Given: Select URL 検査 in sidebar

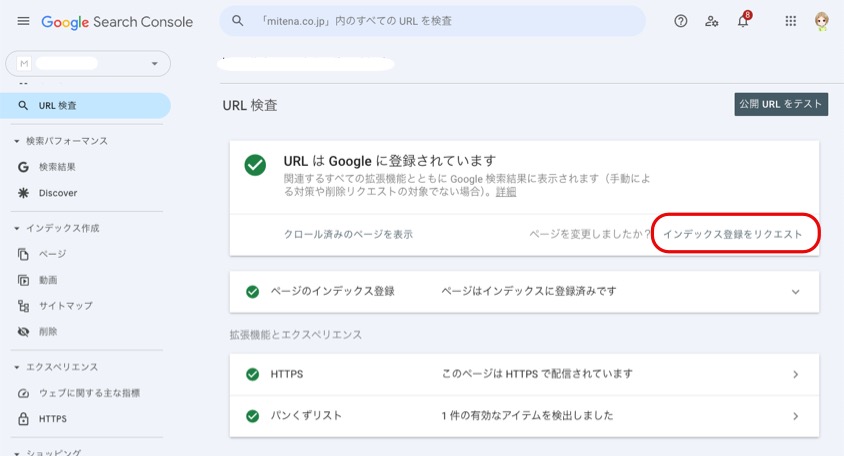Looking at the screenshot, I should click(57, 106).
